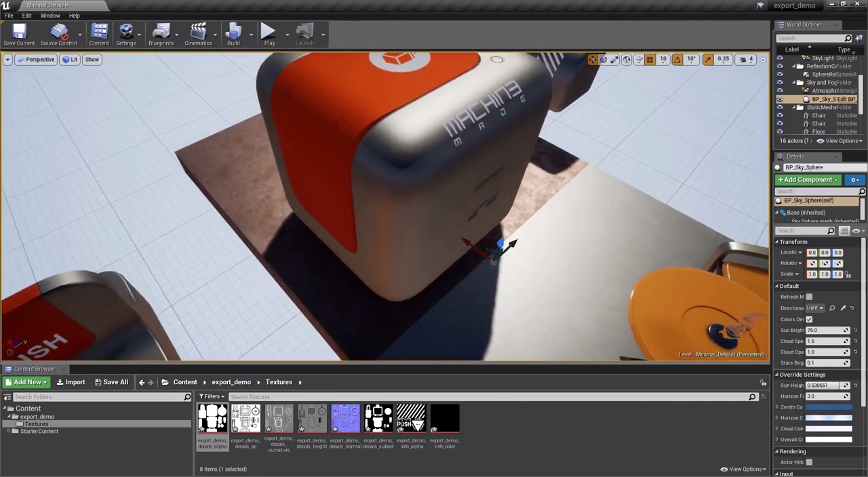Open the Help menu
This screenshot has width=868, height=477.
click(75, 16)
